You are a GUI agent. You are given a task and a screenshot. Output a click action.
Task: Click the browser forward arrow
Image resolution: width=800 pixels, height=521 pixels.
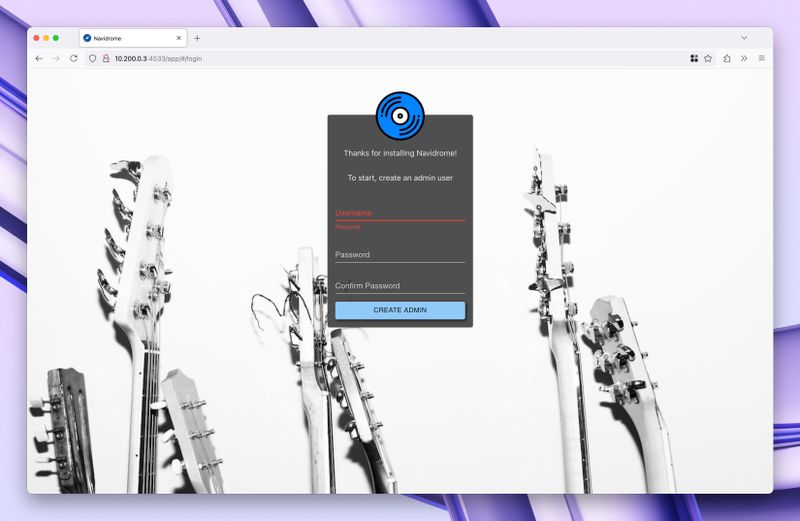click(x=56, y=58)
